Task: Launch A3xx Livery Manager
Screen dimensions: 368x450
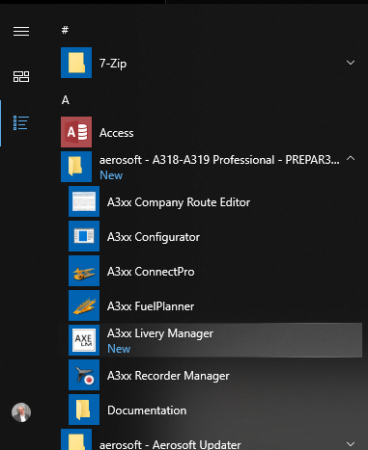Action: coord(215,340)
